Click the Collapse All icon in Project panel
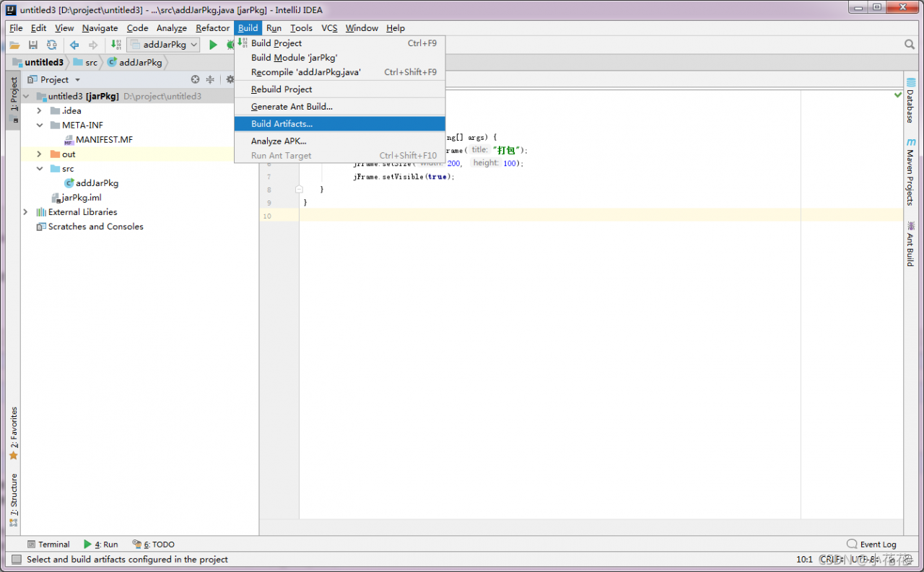This screenshot has height=572, width=924. pos(210,79)
